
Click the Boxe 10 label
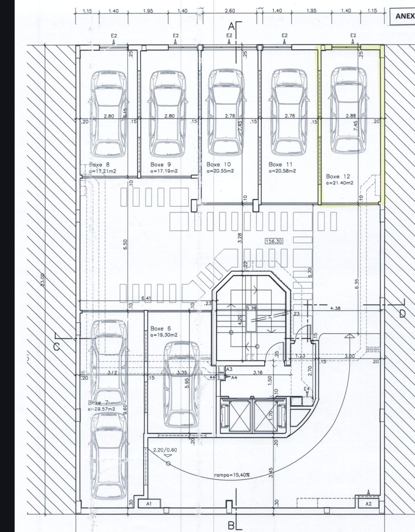pyautogui.click(x=219, y=165)
